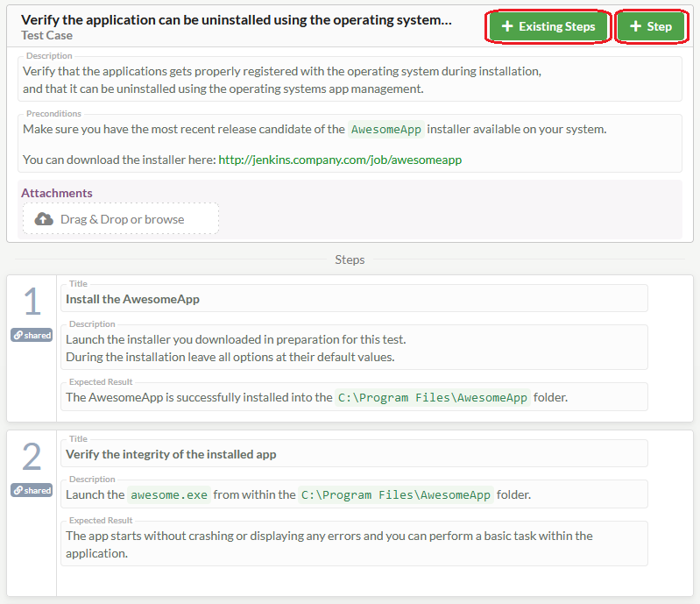Select the large step number 1
This screenshot has width=700, height=604.
(x=32, y=302)
